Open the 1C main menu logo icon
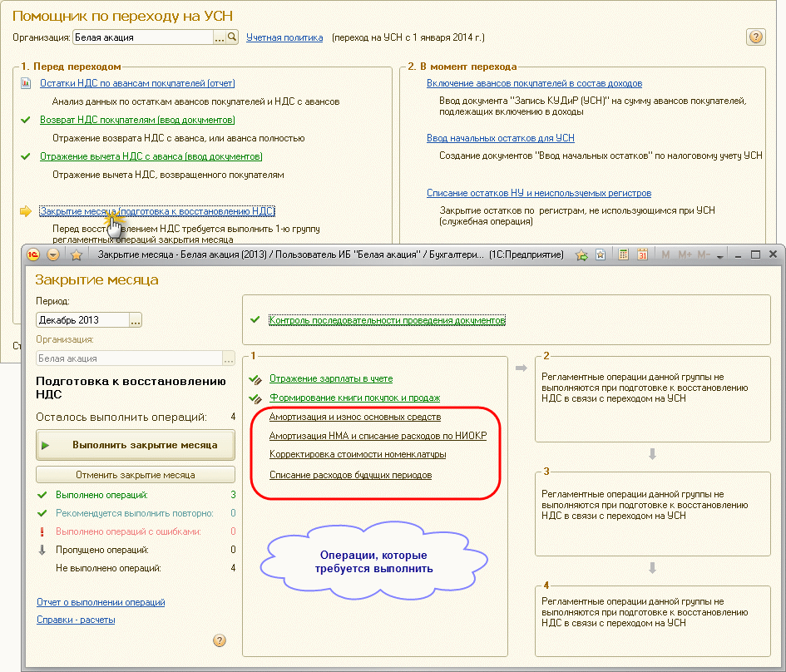Image resolution: width=786 pixels, height=672 pixels. (x=33, y=254)
